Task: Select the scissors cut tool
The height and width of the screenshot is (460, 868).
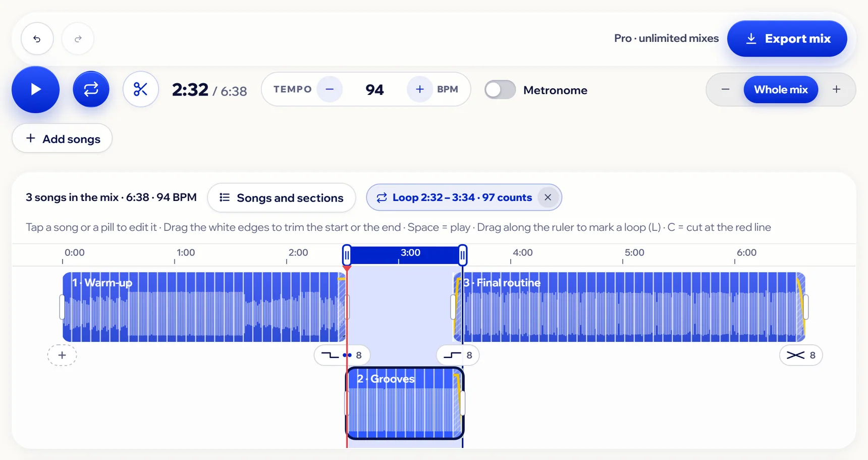Action: click(x=140, y=89)
